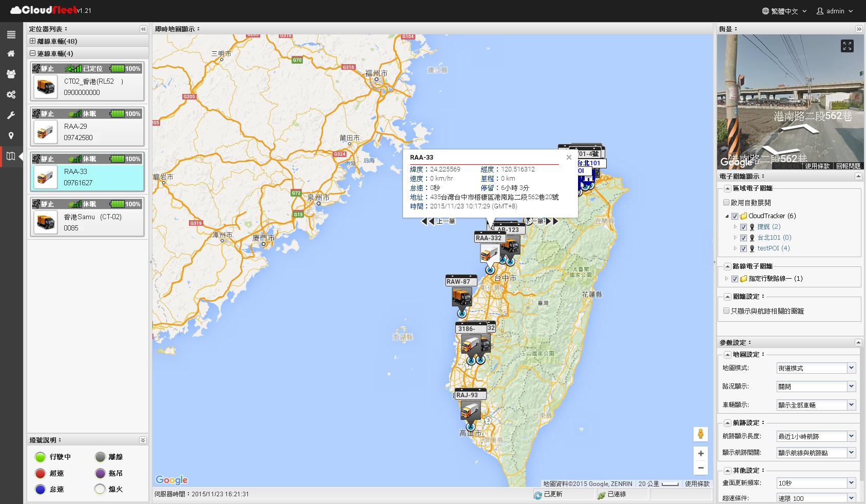Collapse the 區域電子圍籬 section

(727, 188)
